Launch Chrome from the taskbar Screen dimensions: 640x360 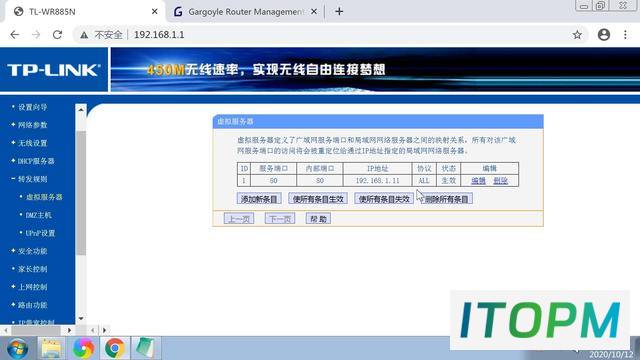pyautogui.click(x=115, y=348)
